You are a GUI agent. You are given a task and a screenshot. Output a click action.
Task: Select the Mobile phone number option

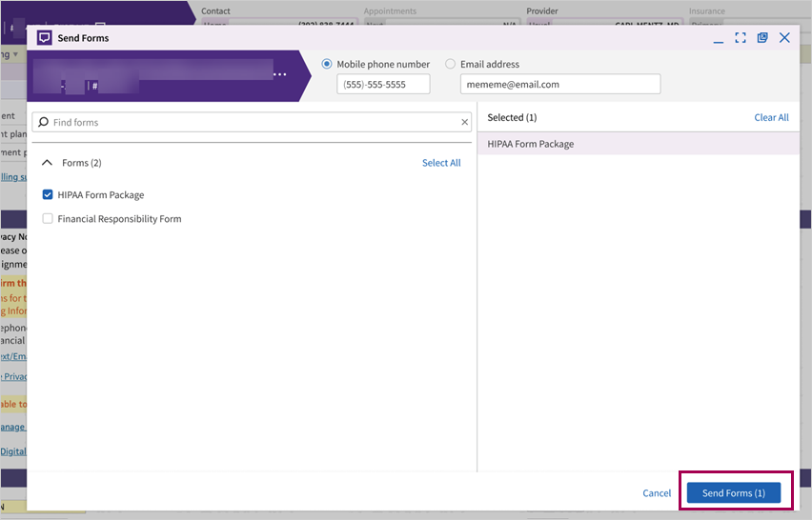click(x=327, y=65)
